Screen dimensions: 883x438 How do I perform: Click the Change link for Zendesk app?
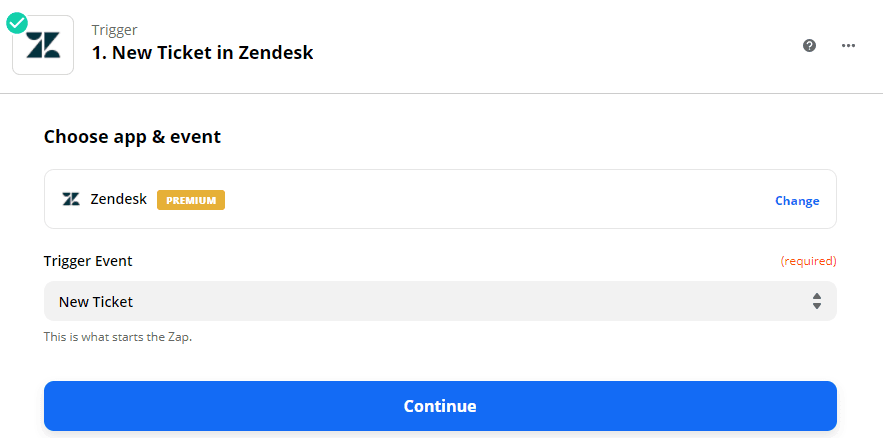(797, 200)
